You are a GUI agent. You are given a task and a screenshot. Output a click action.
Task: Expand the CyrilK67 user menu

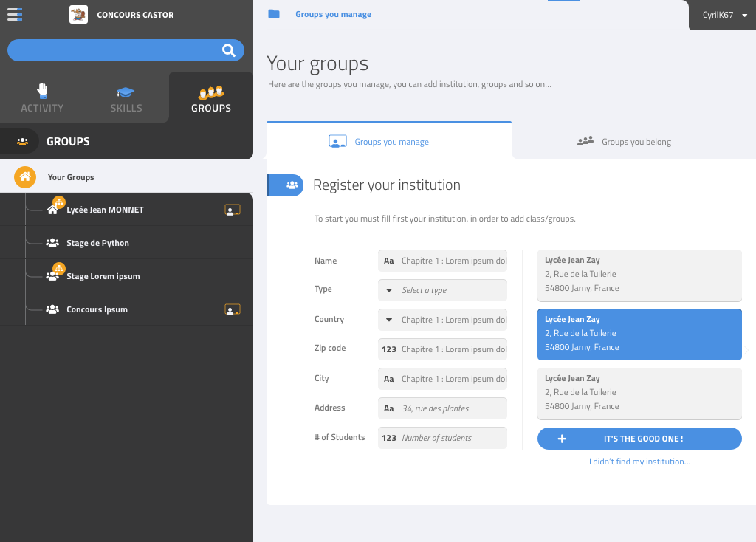point(722,15)
